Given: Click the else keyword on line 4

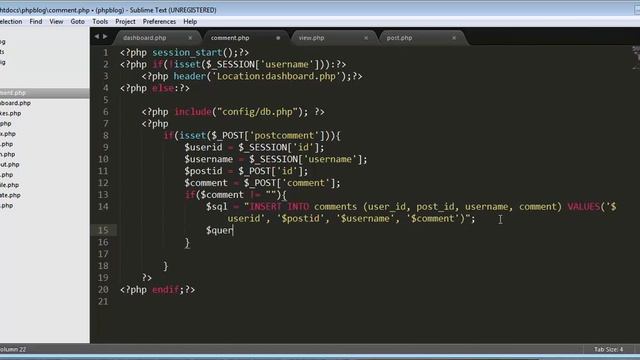Looking at the screenshot, I should point(163,88).
